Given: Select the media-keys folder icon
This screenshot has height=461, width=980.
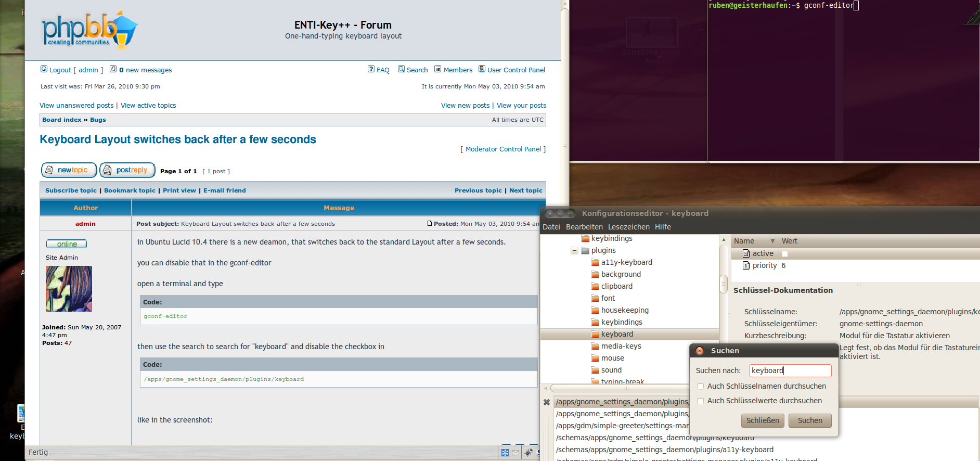Looking at the screenshot, I should [x=595, y=347].
